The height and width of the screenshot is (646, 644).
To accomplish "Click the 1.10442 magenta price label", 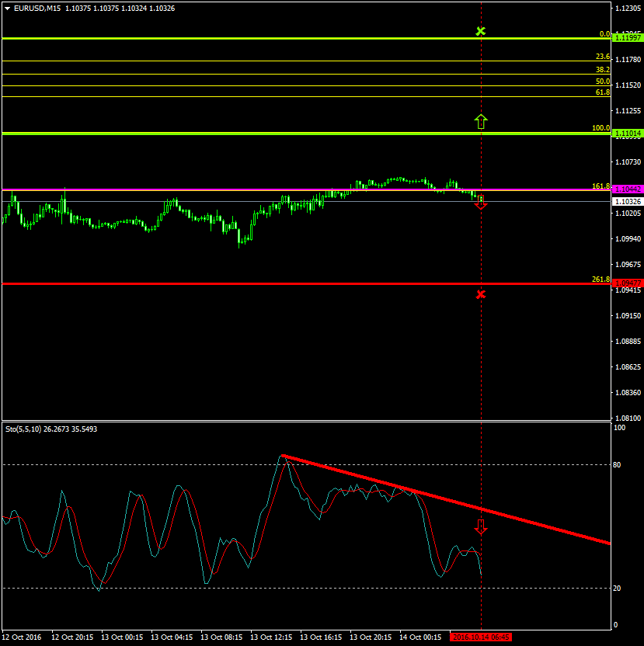I will [x=627, y=188].
